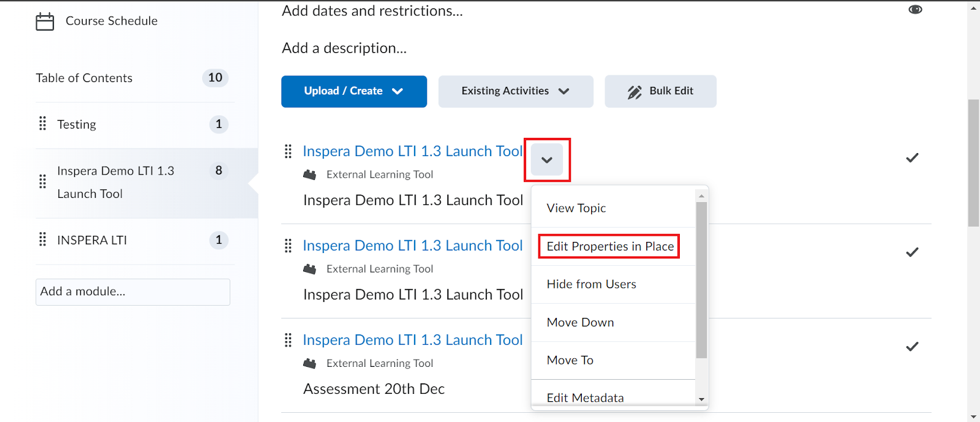Click the Assessment 20th Dec completion checkmark
This screenshot has height=422, width=980.
click(x=912, y=347)
